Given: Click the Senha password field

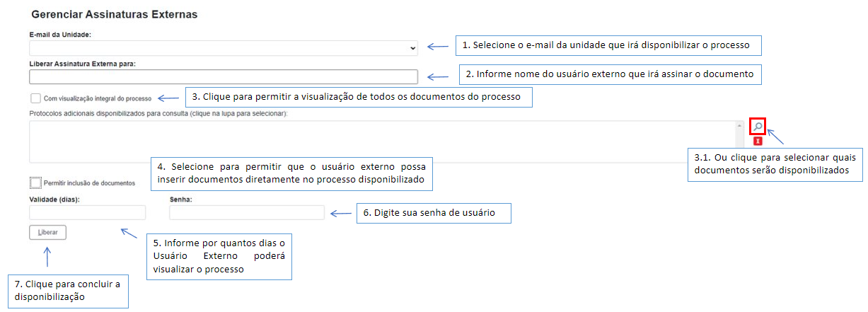Looking at the screenshot, I should pyautogui.click(x=246, y=212).
